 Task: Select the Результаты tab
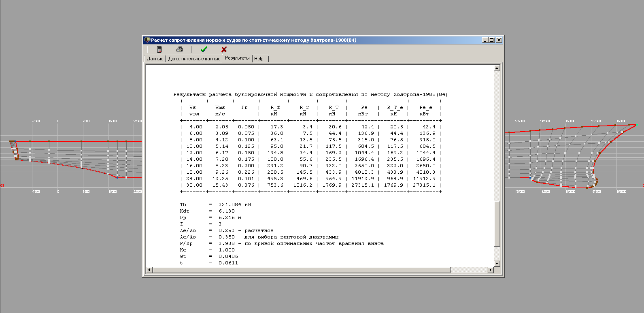click(x=237, y=58)
